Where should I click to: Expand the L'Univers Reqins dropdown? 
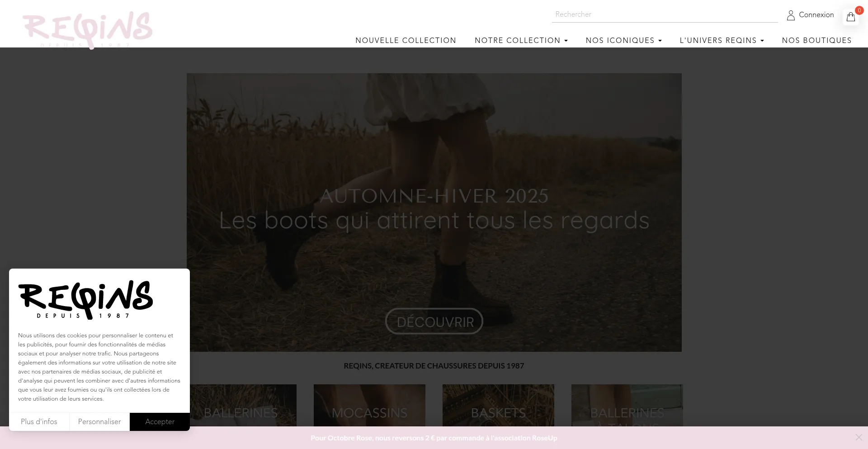pyautogui.click(x=722, y=41)
